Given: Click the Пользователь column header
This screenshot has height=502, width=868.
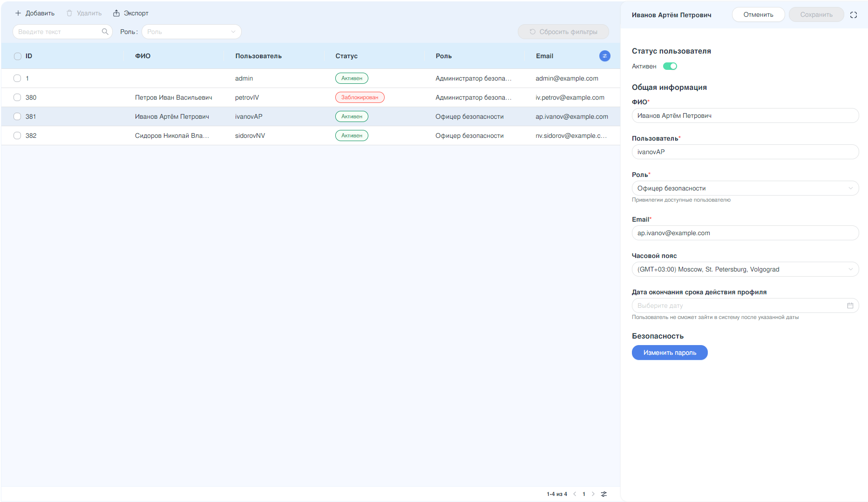Looking at the screenshot, I should 258,56.
